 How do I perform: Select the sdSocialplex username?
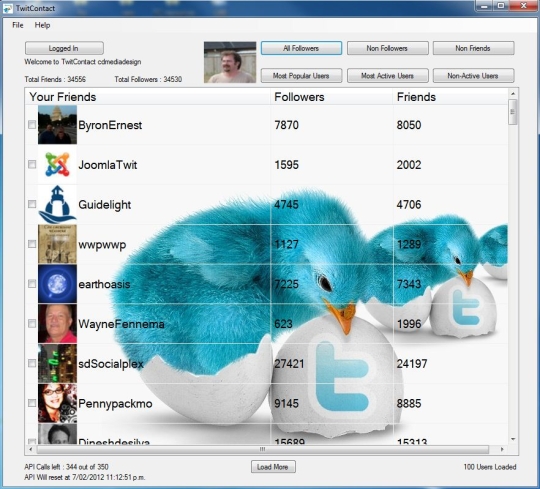[111, 364]
